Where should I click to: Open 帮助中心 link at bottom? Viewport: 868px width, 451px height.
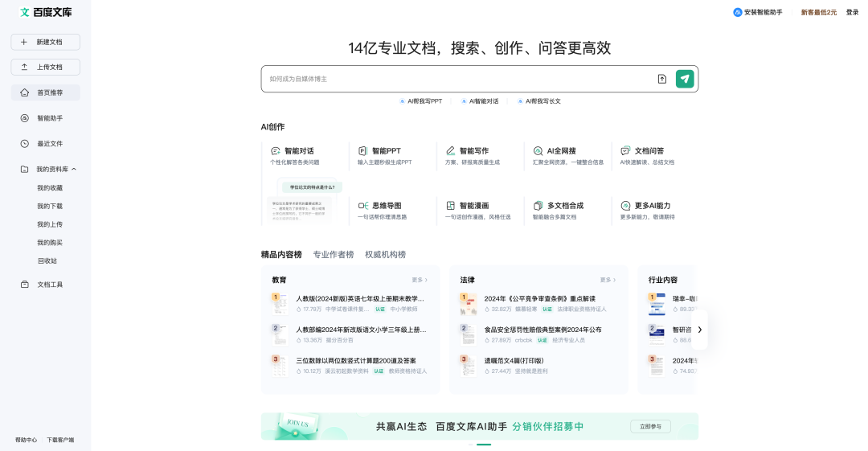[x=26, y=440]
